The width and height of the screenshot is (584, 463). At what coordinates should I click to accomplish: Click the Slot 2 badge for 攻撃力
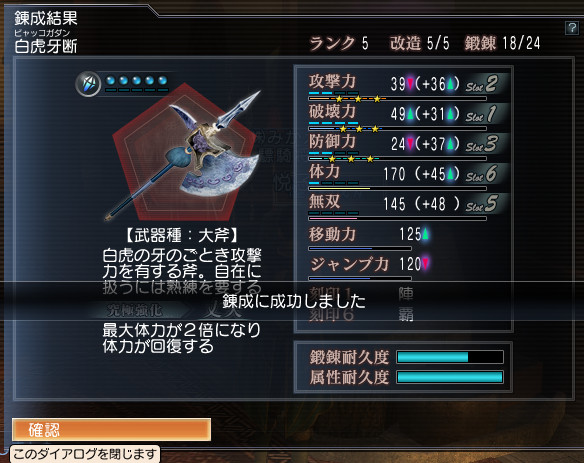tap(481, 84)
